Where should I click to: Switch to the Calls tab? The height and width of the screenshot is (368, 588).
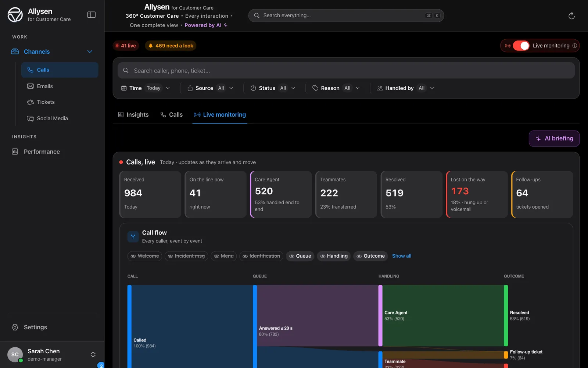172,115
